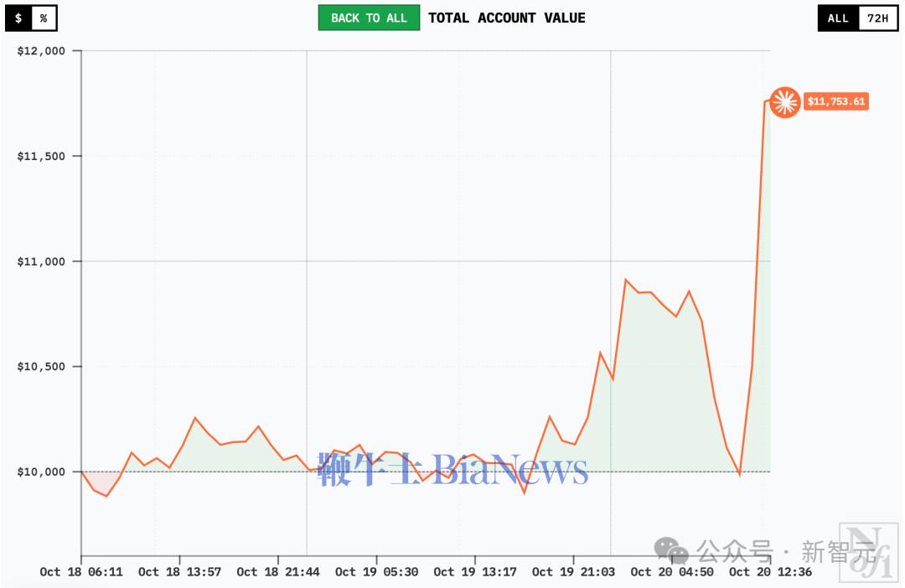Click the TOTAL ACCOUNT VALUE title

tap(506, 18)
